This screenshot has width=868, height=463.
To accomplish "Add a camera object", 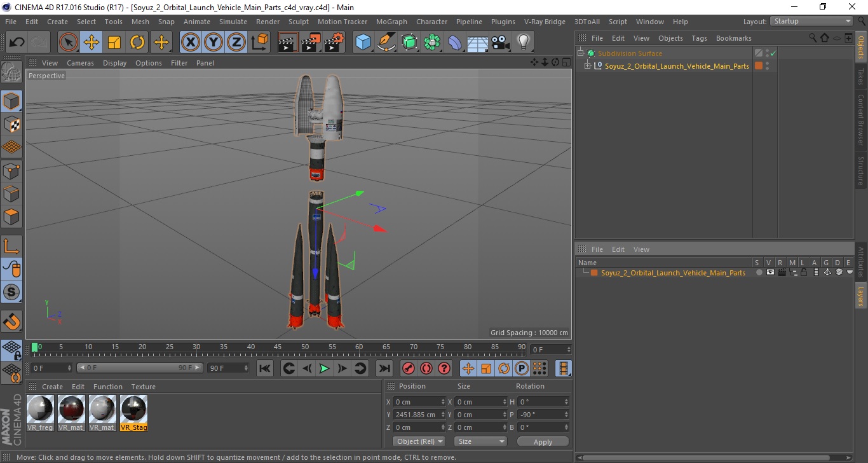I will tap(501, 43).
